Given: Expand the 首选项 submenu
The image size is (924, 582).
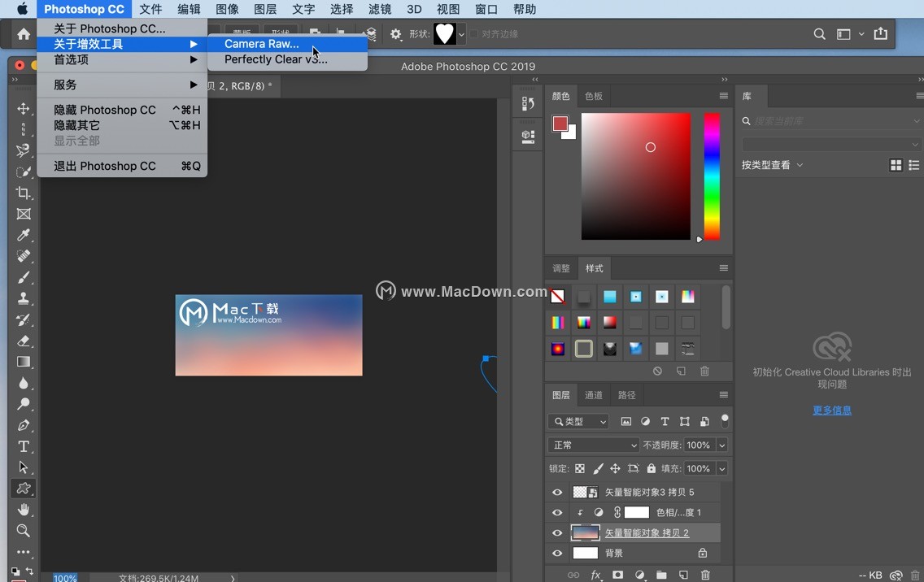Looking at the screenshot, I should pos(122,59).
